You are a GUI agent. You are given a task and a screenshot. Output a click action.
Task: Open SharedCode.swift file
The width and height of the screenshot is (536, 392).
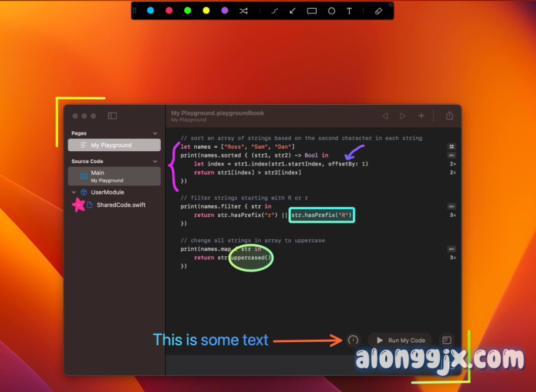[x=120, y=205]
